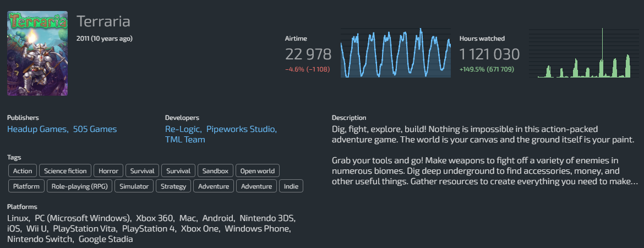
Task: Click the Google Stadia platform entry
Action: click(106, 239)
